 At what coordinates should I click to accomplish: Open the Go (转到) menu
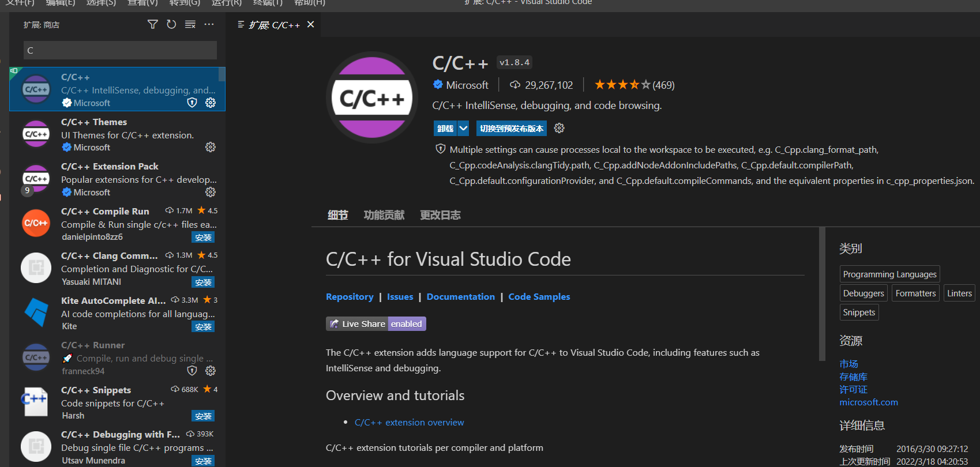coord(185,2)
